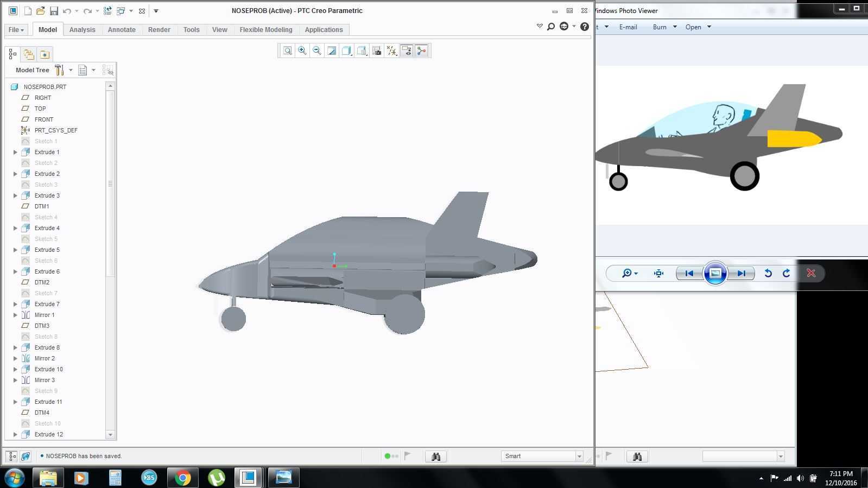Screen dimensions: 868x488
Task: Select DTM2 datum plane in tree
Action: tap(42, 282)
